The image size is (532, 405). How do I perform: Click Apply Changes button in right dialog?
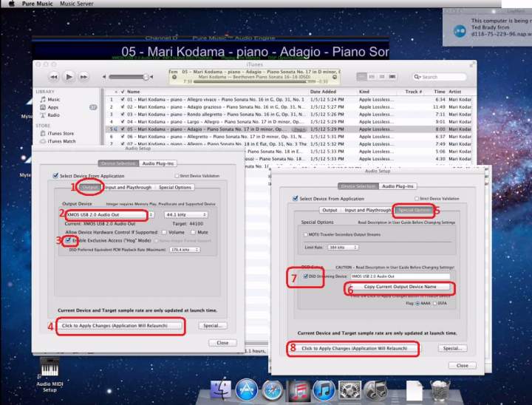coord(354,348)
